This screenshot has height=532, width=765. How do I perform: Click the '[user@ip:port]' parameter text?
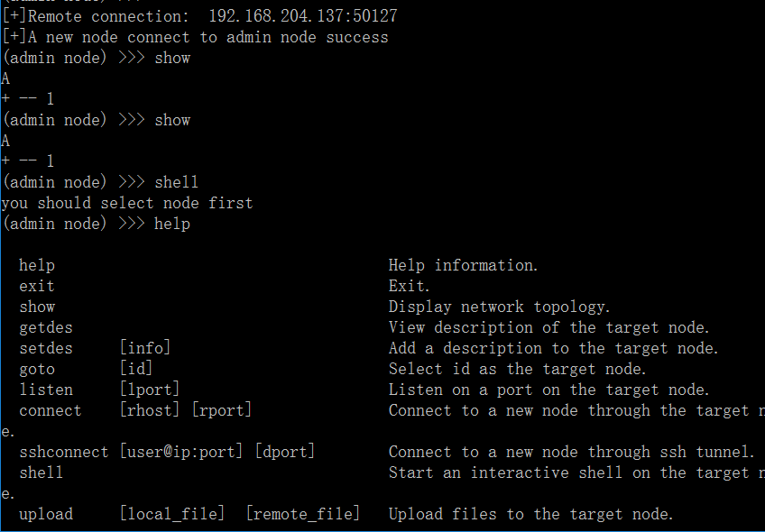click(x=181, y=452)
